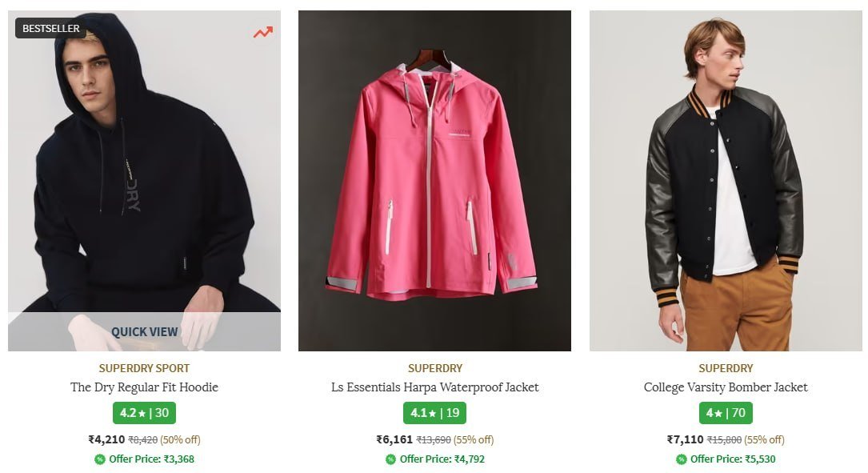The image size is (868, 473).
Task: Open the SUPERDRY link under the bomber jacket
Action: [725, 368]
